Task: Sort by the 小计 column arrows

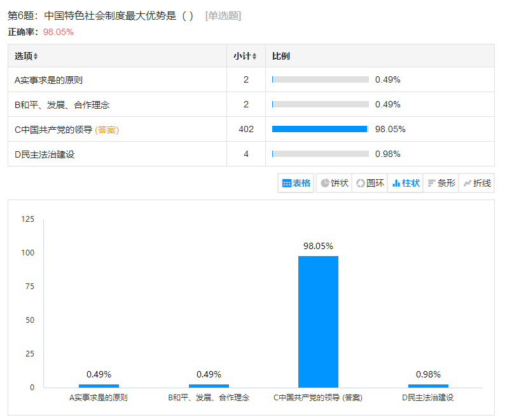Action: 254,57
